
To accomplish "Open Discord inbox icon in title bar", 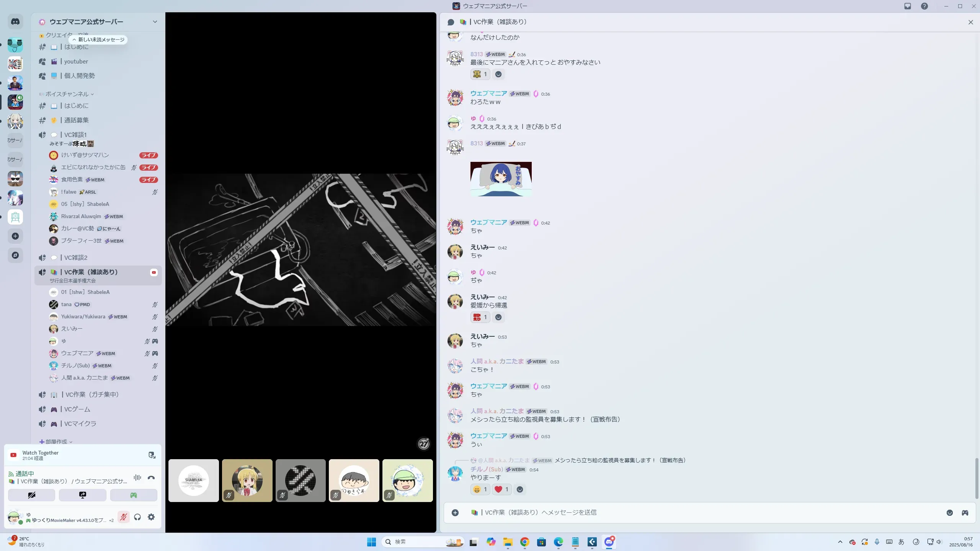I will coord(907,6).
